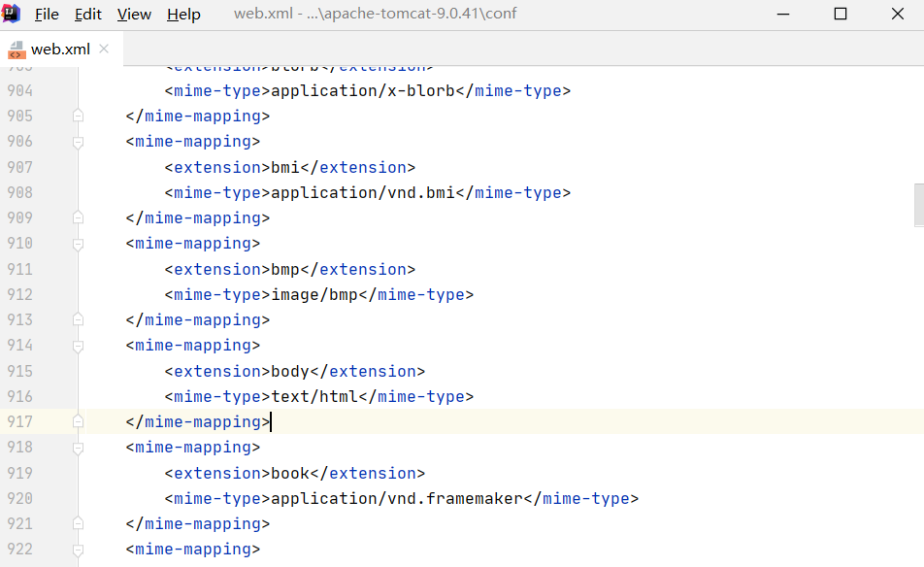This screenshot has height=567, width=924.
Task: Select the web.xml editor tab
Action: coord(60,49)
